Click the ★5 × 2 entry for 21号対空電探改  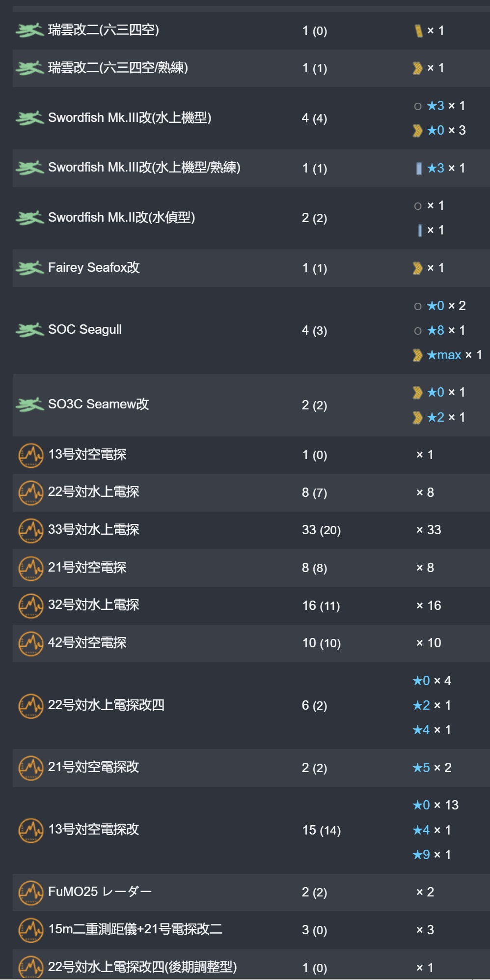(x=432, y=768)
